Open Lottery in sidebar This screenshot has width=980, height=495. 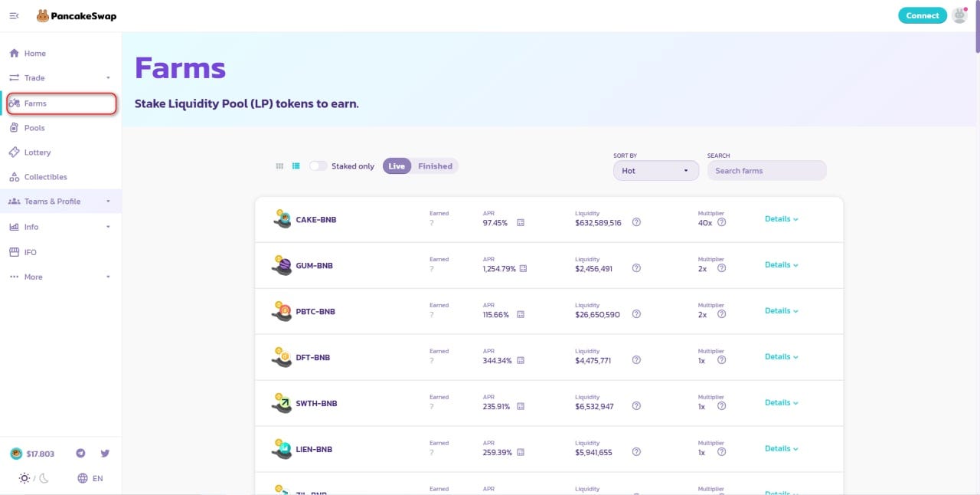(x=60, y=152)
